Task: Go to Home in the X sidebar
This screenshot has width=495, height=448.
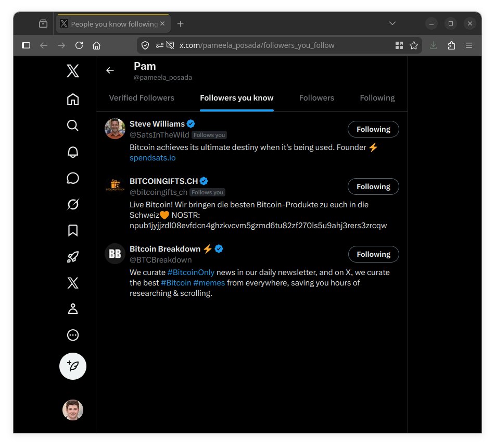Action: 72,99
